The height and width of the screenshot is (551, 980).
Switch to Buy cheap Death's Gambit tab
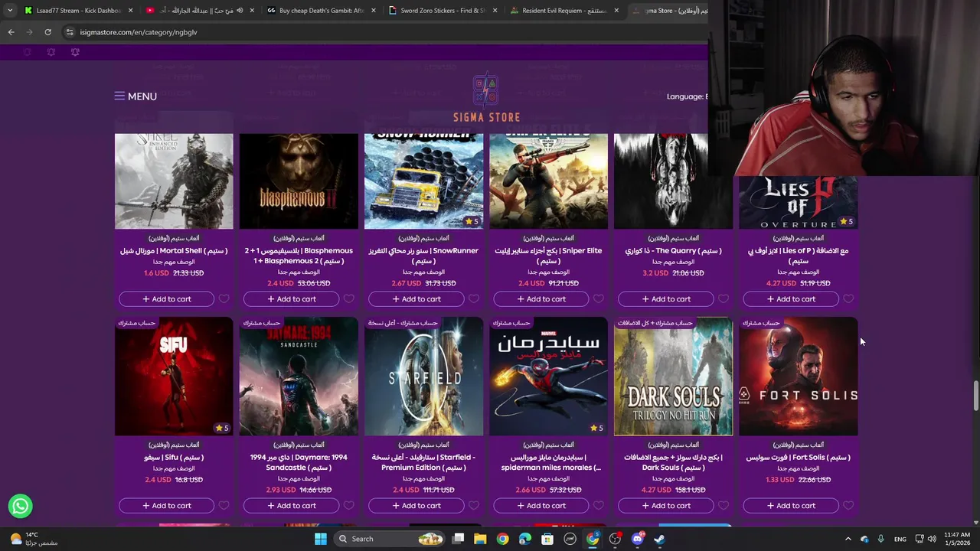(322, 11)
